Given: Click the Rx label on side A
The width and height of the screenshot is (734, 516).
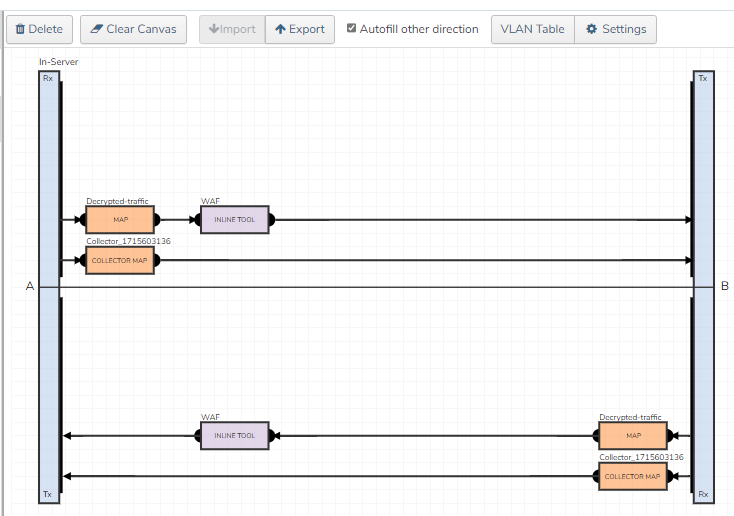Looking at the screenshot, I should point(48,78).
